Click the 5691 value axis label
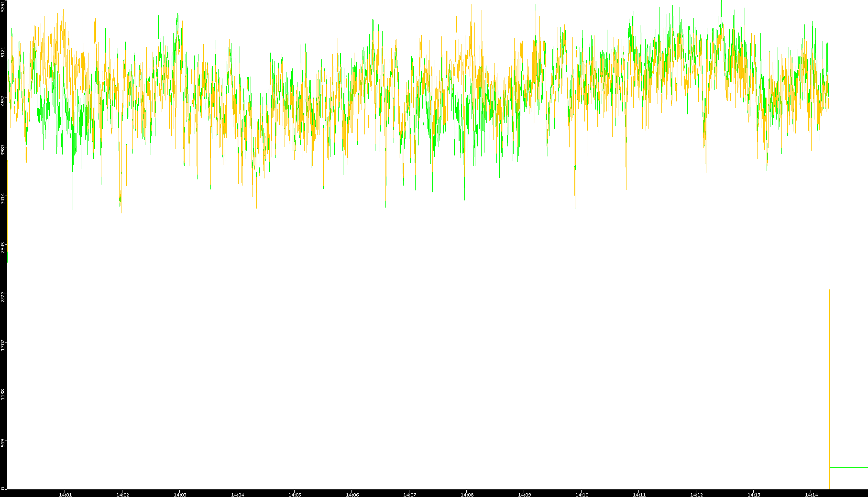This screenshot has width=868, height=497. pyautogui.click(x=3, y=6)
